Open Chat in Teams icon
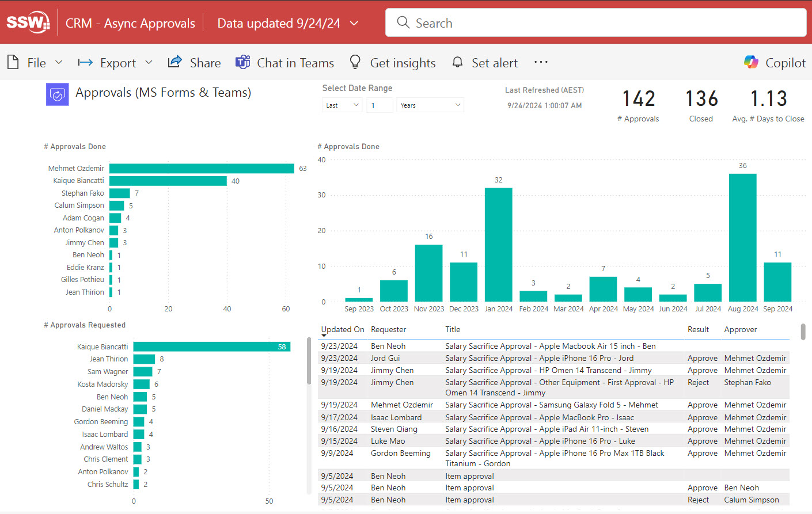The height and width of the screenshot is (514, 812). tap(242, 62)
